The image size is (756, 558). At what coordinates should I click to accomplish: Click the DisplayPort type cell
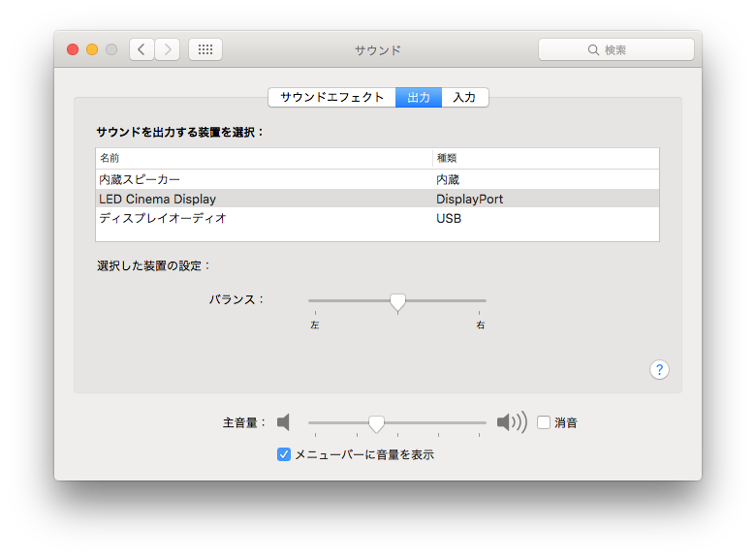point(470,199)
